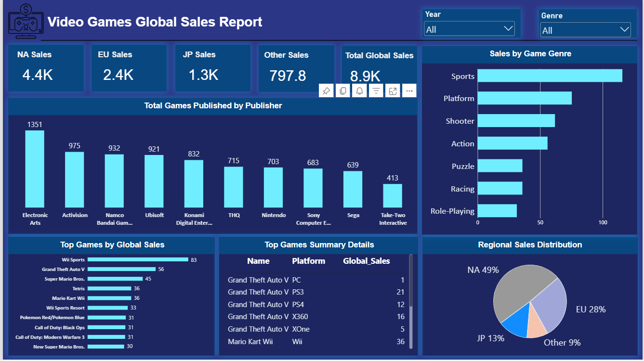This screenshot has width=644, height=361.
Task: Sort table by Name column header
Action: click(x=258, y=261)
